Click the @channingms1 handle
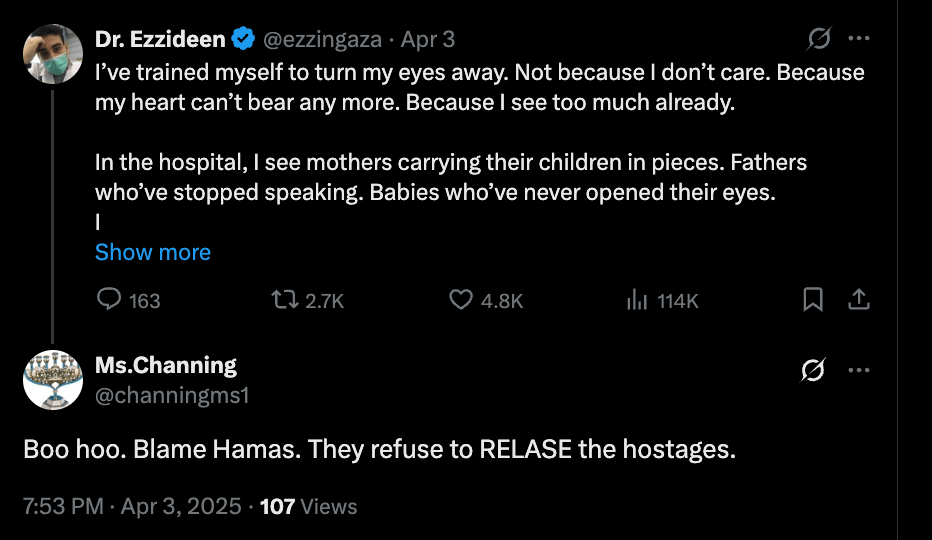This screenshot has width=932, height=540. click(x=171, y=395)
